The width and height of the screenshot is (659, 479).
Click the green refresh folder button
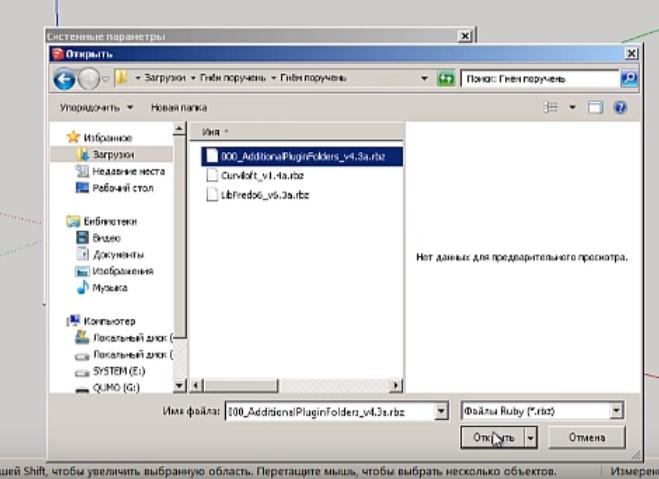[446, 78]
